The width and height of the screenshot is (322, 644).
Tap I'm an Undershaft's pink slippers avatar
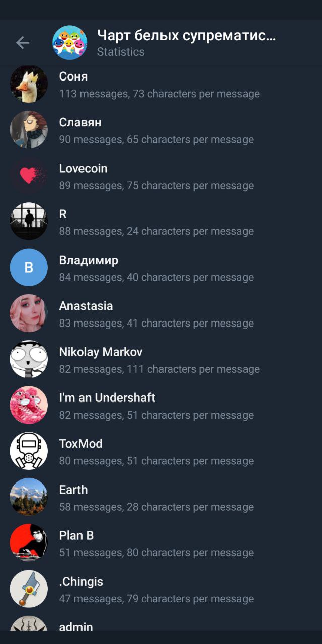[29, 405]
